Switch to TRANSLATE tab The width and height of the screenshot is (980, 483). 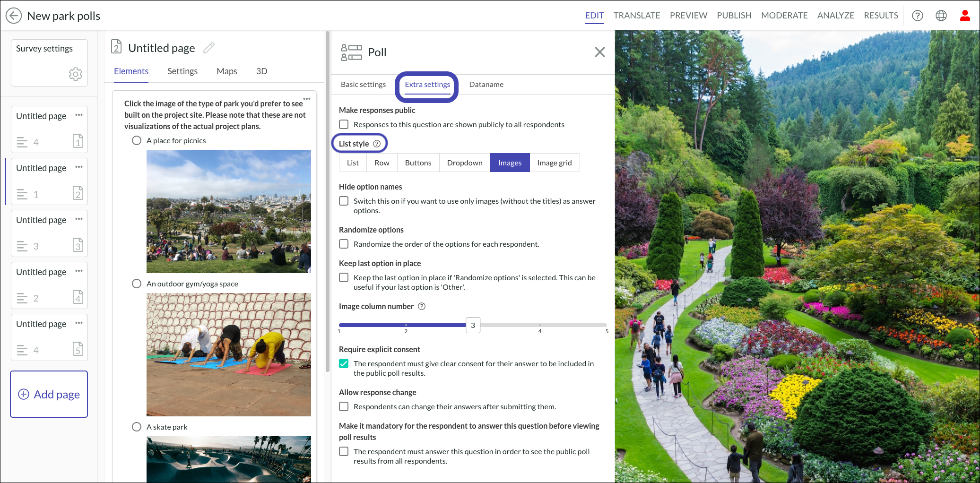point(637,16)
